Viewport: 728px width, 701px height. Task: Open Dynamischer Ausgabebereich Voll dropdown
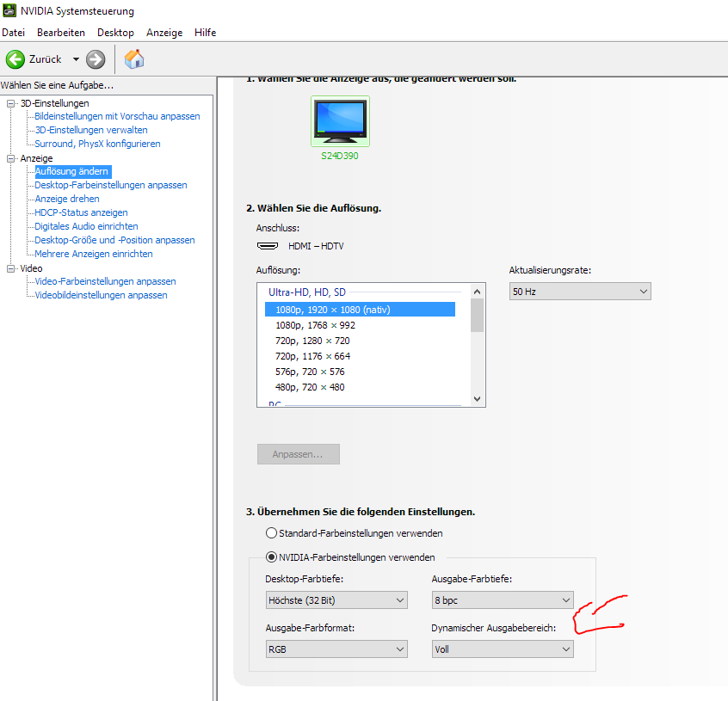503,649
